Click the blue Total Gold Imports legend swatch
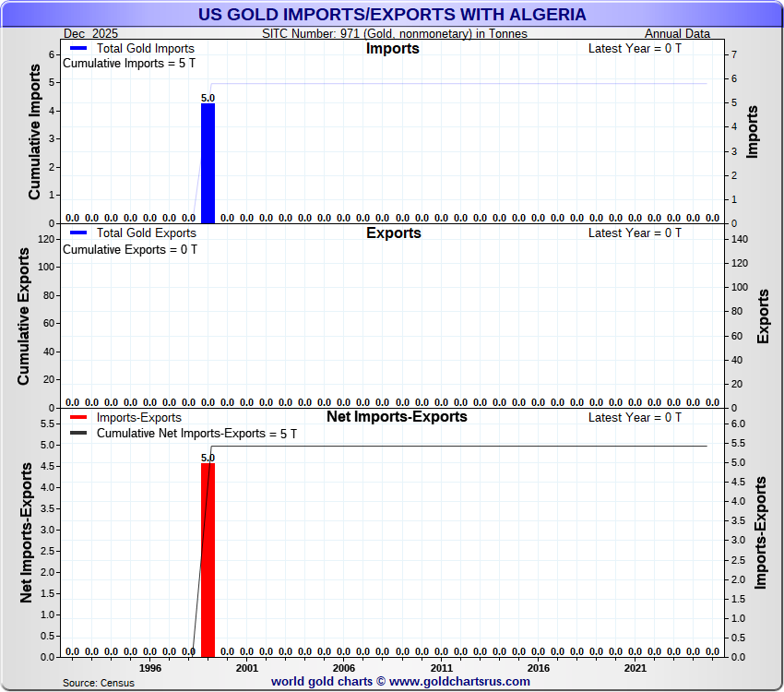 79,49
